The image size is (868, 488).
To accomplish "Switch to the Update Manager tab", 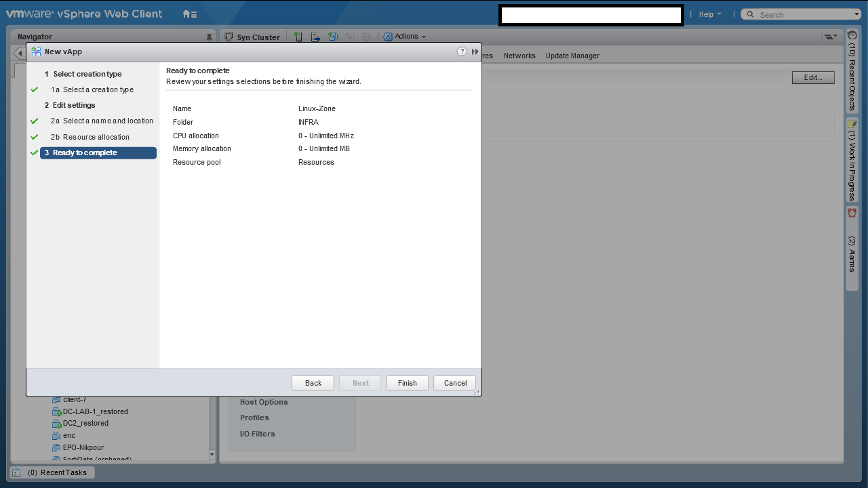I will [572, 56].
